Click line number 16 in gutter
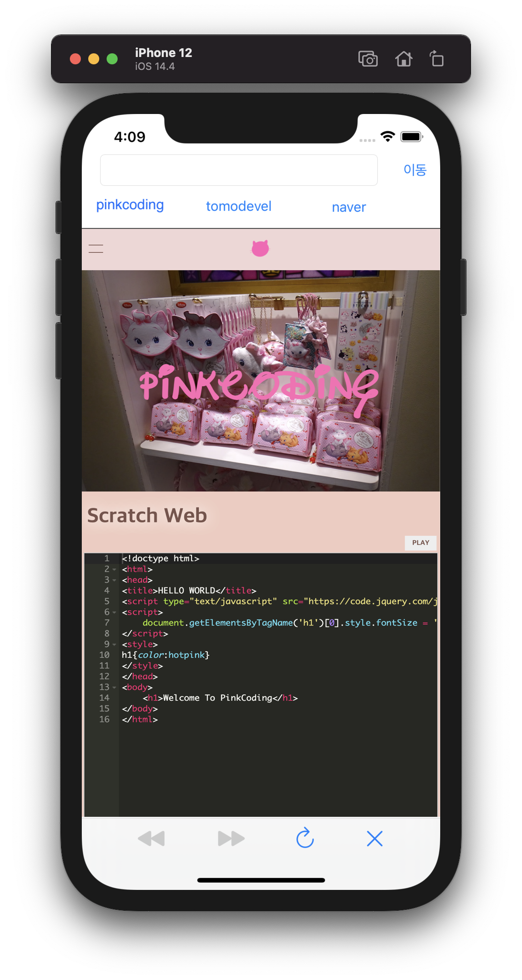 point(104,719)
